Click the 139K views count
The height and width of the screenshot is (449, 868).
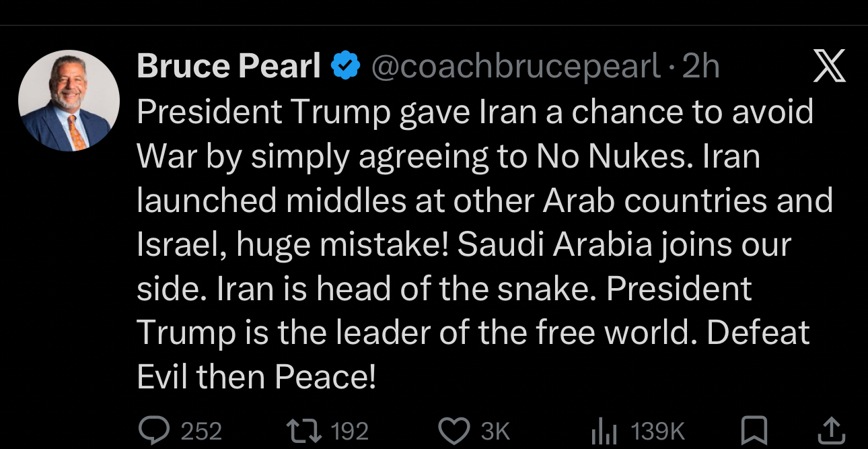pos(657,431)
